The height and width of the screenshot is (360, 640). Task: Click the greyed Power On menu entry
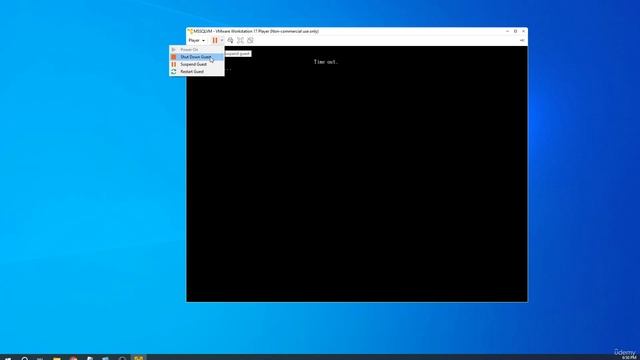pyautogui.click(x=197, y=49)
